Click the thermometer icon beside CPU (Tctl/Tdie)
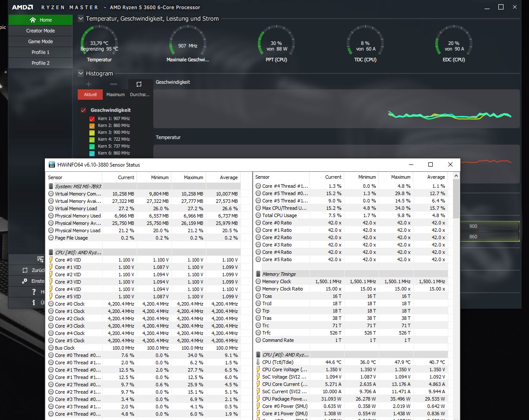The width and height of the screenshot is (529, 420). [x=258, y=362]
